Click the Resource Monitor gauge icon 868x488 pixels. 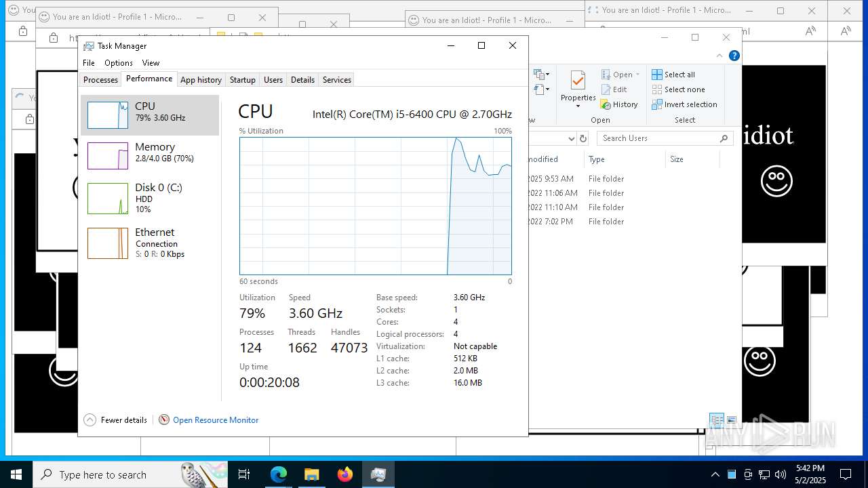point(164,420)
